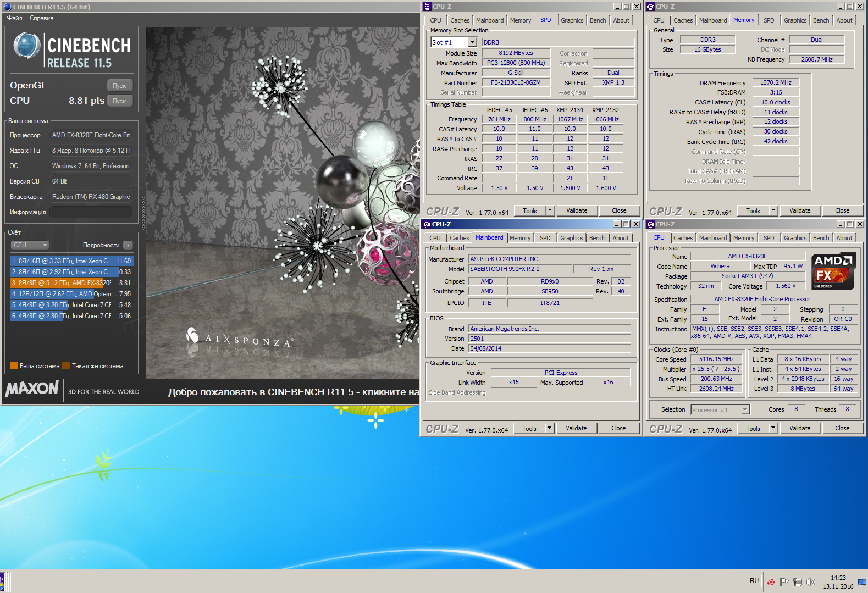Image resolution: width=868 pixels, height=593 pixels.
Task: Click the Cinebench panel divider grip handle
Action: [144, 213]
